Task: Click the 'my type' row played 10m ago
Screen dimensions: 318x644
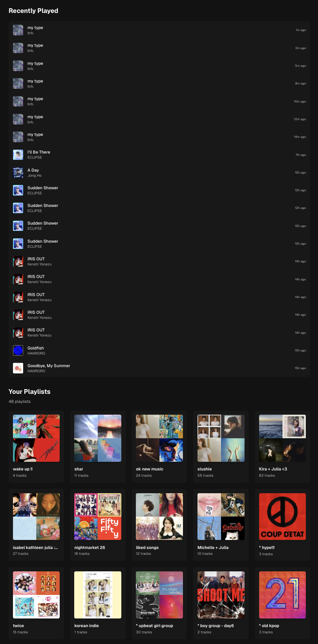Action: coord(159,101)
